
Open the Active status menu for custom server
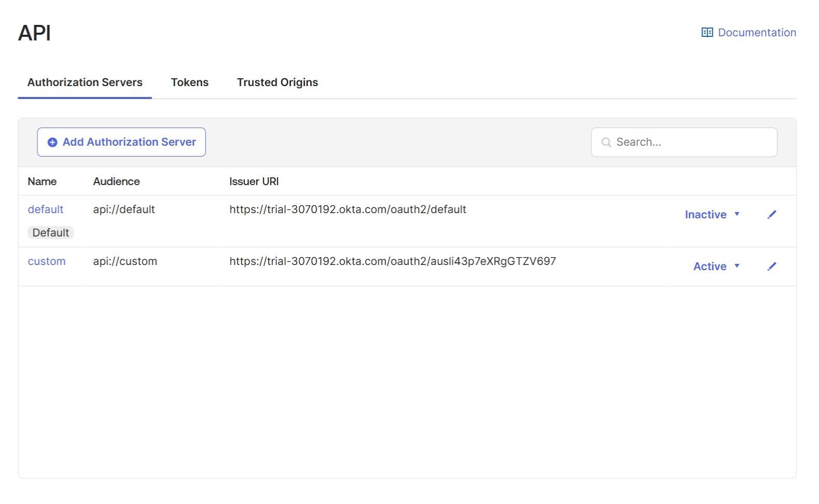pos(710,267)
